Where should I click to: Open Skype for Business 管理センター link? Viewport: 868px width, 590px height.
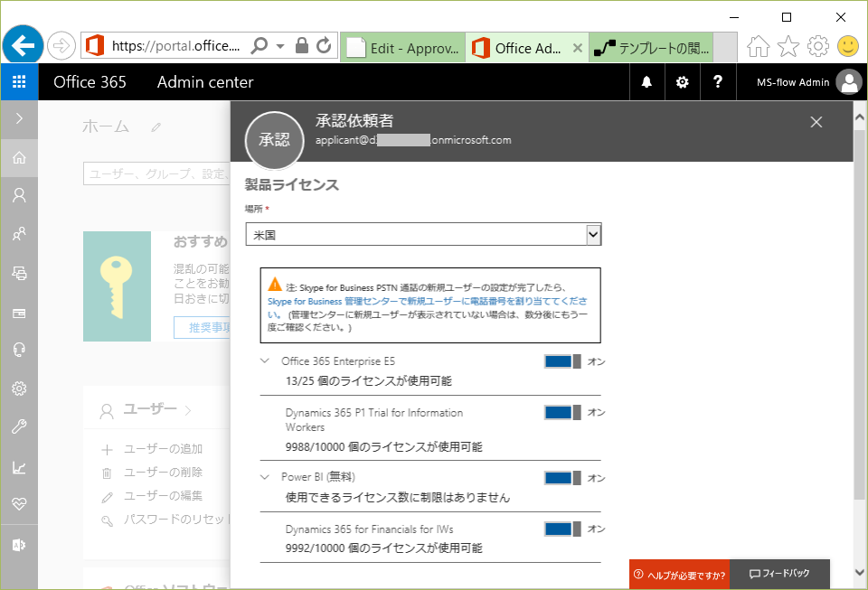[x=427, y=307]
